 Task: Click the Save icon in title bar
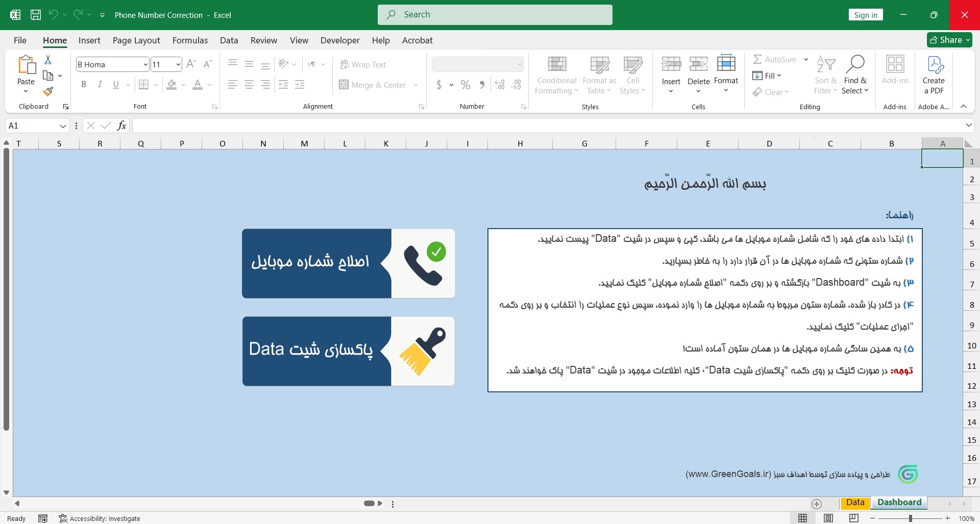pos(36,15)
